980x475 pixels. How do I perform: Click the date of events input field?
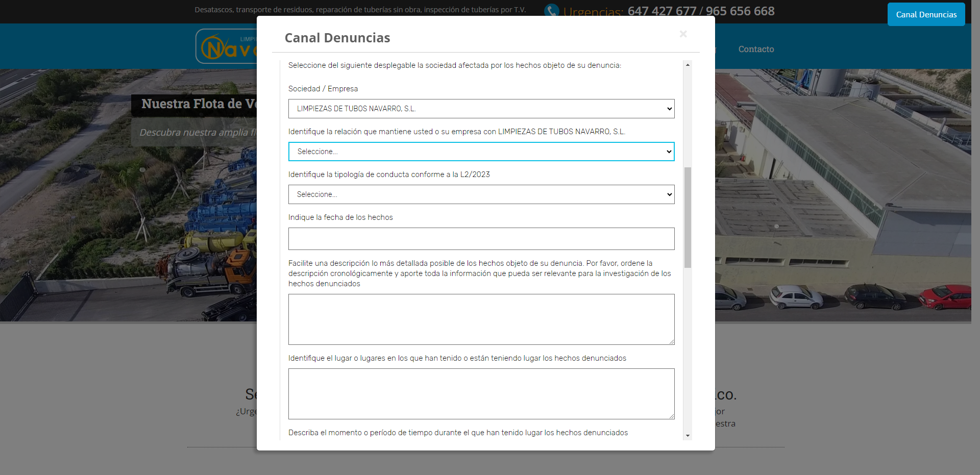[481, 239]
